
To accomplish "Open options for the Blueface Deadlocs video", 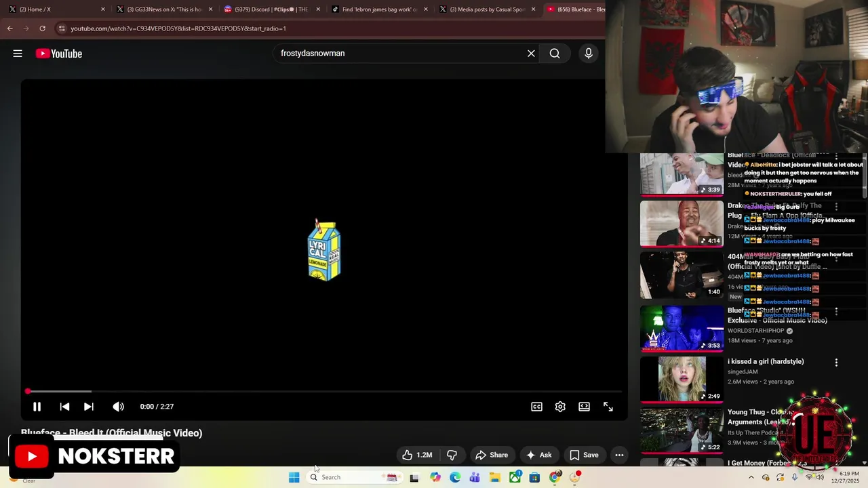I will tap(836, 157).
